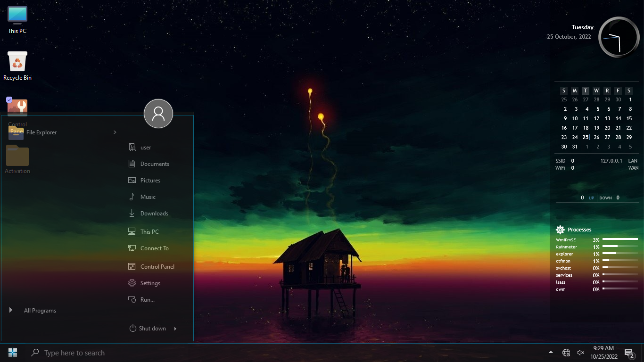Click the Documents page icon
The width and height of the screenshot is (644, 362).
132,164
